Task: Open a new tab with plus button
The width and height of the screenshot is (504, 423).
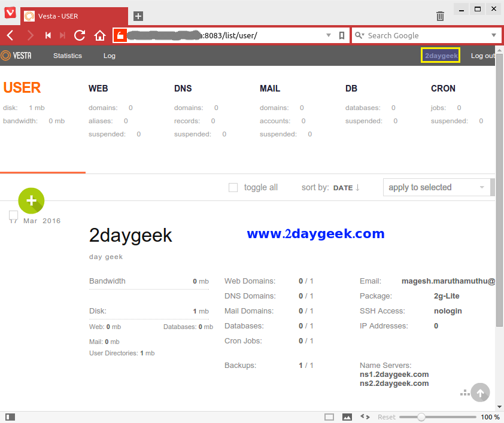Action: 138,16
